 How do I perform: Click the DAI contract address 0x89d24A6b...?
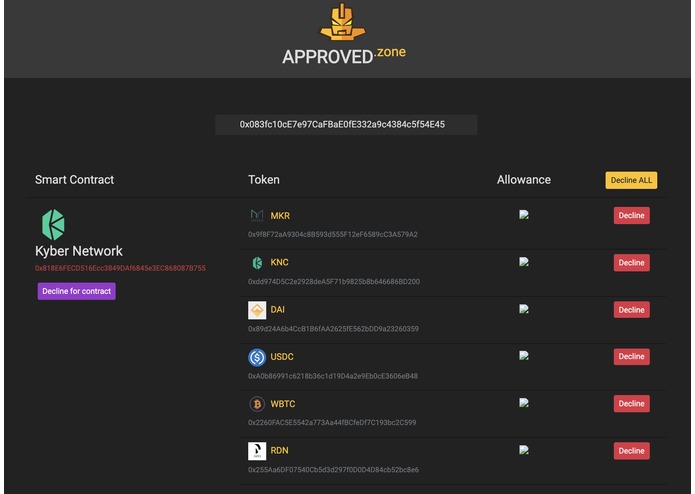pos(333,329)
